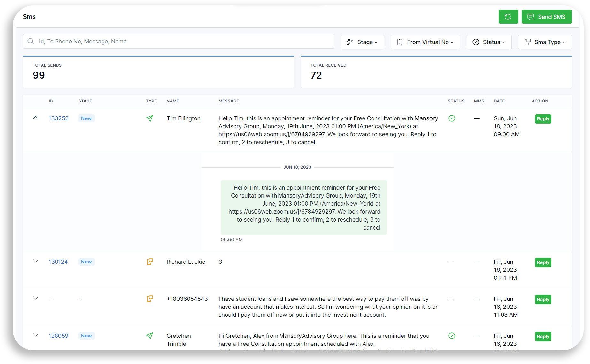Screen dimensions: 590x364
Task: Expand Richard Luckie's conversation row
Action: 35,261
